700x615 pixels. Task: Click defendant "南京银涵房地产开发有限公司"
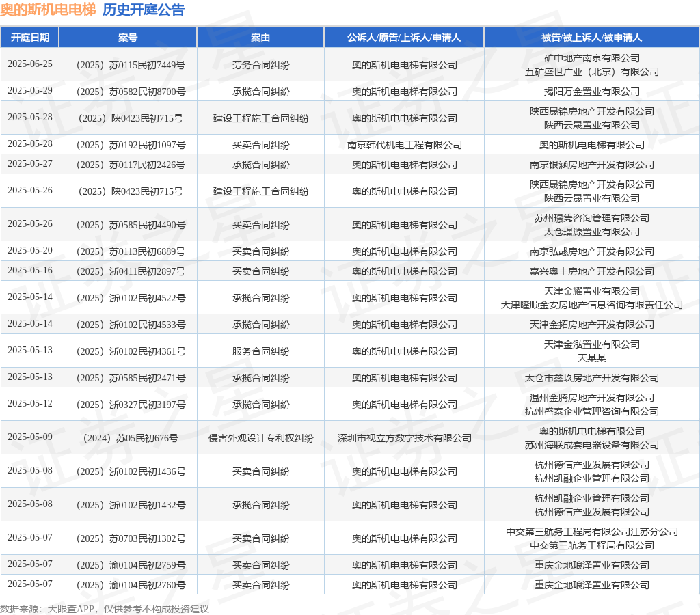click(x=591, y=165)
